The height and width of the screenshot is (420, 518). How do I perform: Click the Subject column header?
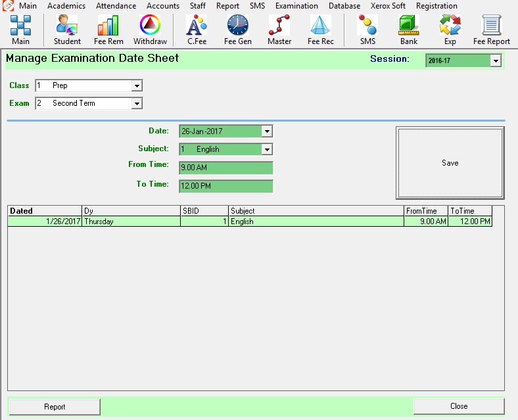(x=316, y=211)
